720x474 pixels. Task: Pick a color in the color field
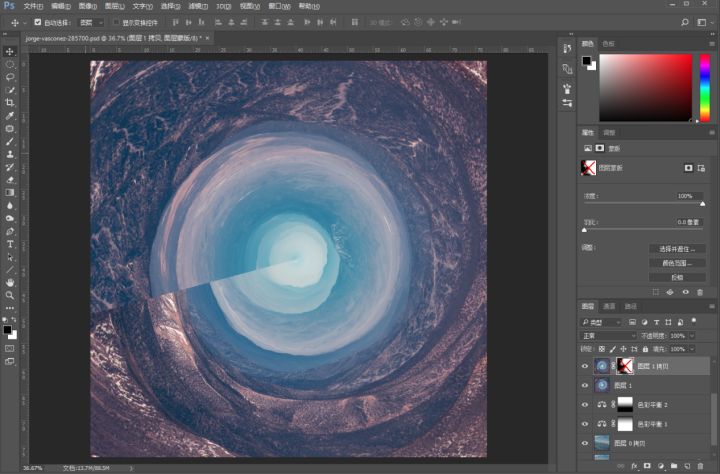pos(645,87)
